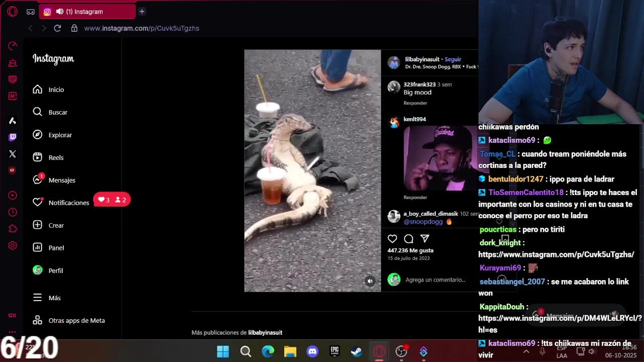Open the Opera GX main menu logo
644x362 pixels.
pos(13,11)
